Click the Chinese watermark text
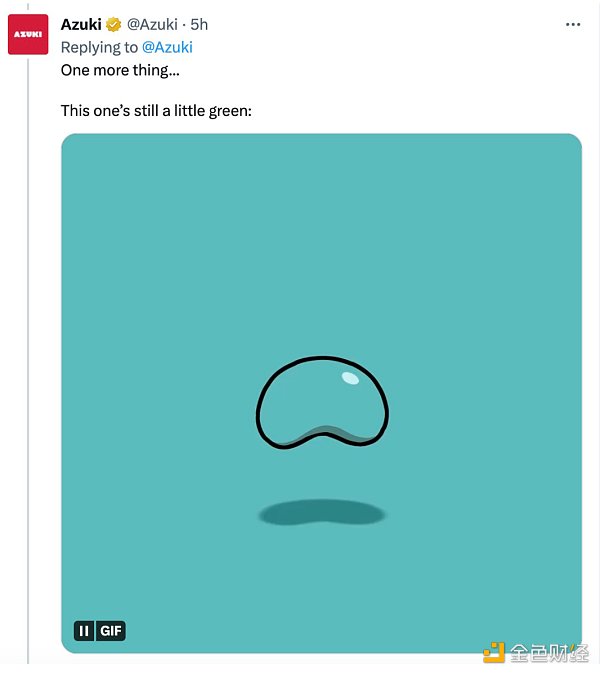This screenshot has height=674, width=600. point(549,653)
